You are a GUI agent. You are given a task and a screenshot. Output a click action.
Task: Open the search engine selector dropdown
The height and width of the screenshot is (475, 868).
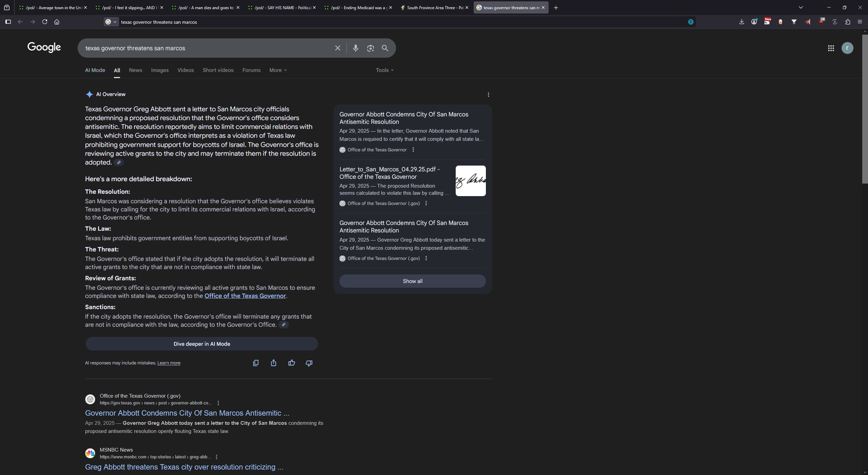point(111,22)
